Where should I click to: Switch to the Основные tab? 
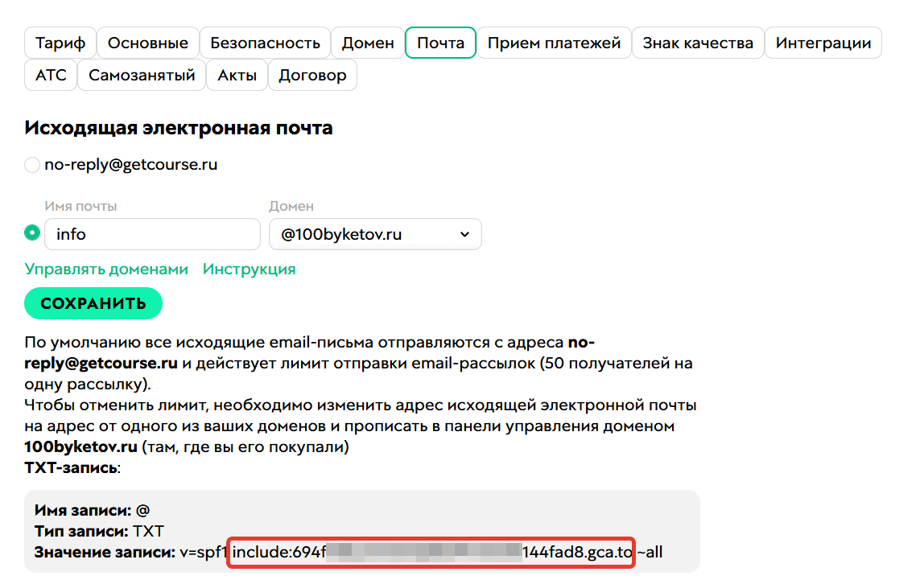148,43
